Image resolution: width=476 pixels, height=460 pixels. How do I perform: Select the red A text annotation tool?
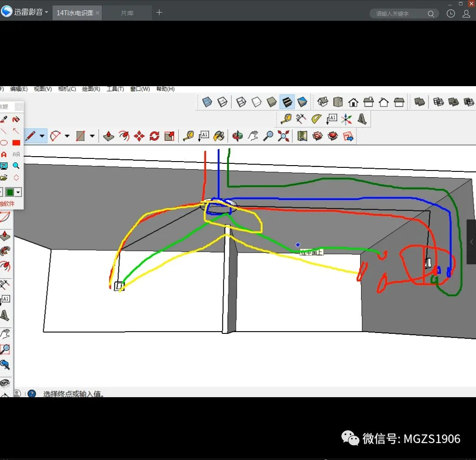[x=4, y=154]
